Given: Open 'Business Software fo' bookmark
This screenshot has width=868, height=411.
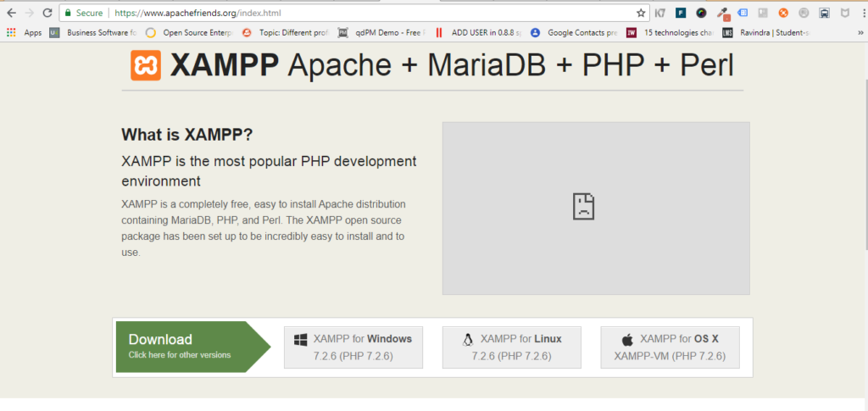Looking at the screenshot, I should click(x=93, y=33).
